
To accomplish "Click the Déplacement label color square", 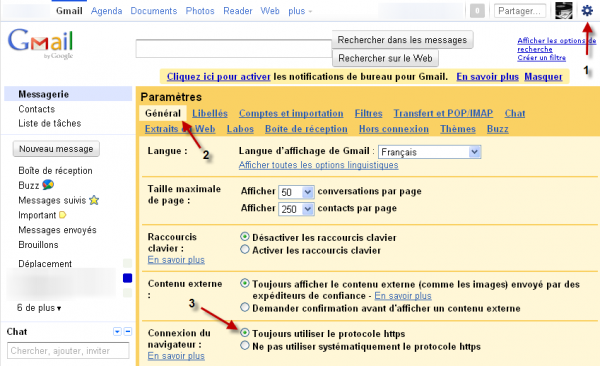I will click(x=127, y=263).
